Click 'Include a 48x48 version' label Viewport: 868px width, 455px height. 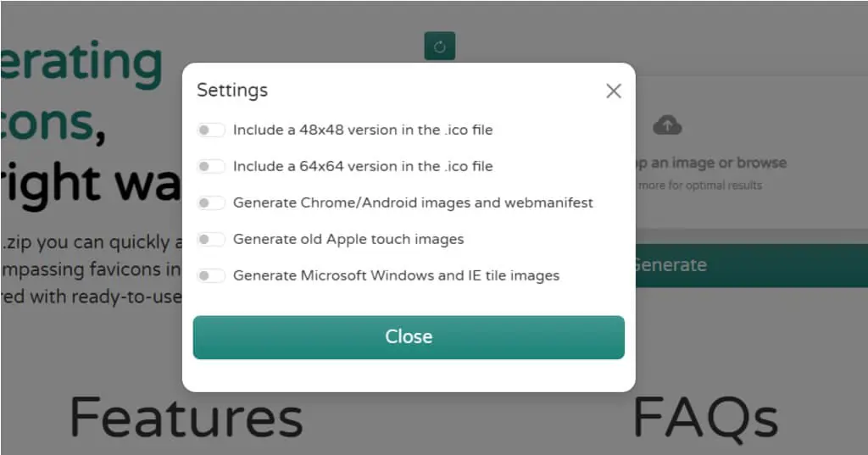click(363, 130)
